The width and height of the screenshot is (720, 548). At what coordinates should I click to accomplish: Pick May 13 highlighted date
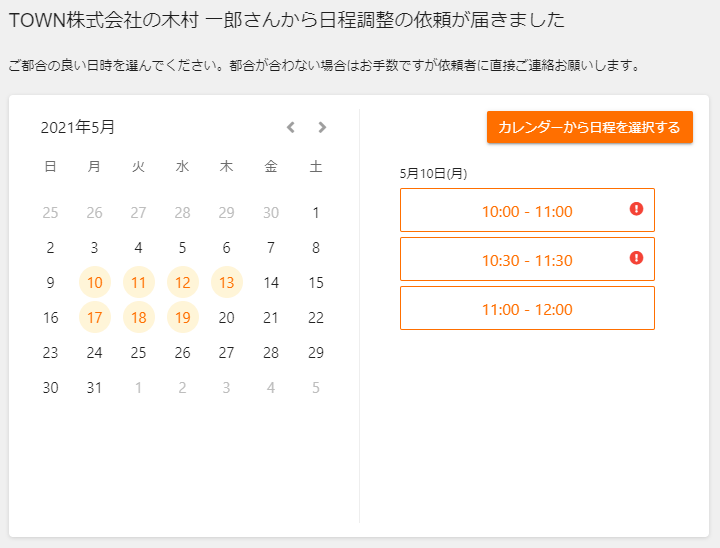[227, 283]
